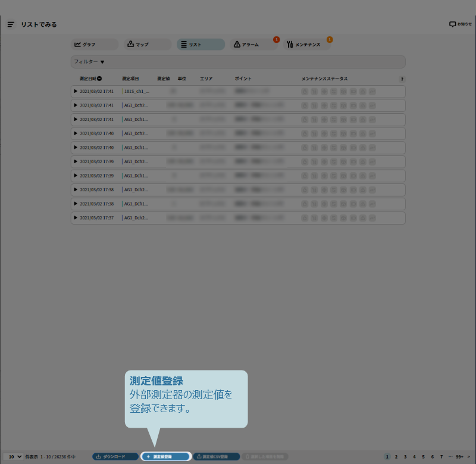Viewport: 476px width, 464px height.
Task: Click cube status icon in 101S_ch1 row
Action: [343, 92]
